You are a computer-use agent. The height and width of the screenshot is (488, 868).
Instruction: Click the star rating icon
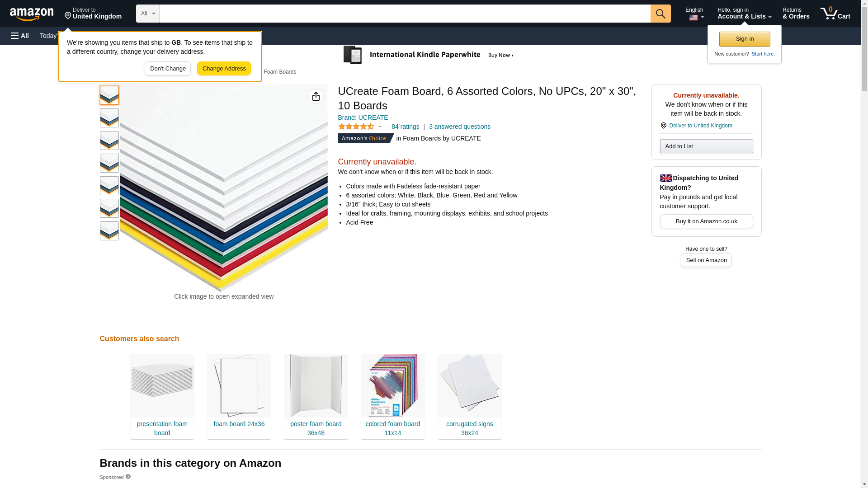tap(356, 127)
